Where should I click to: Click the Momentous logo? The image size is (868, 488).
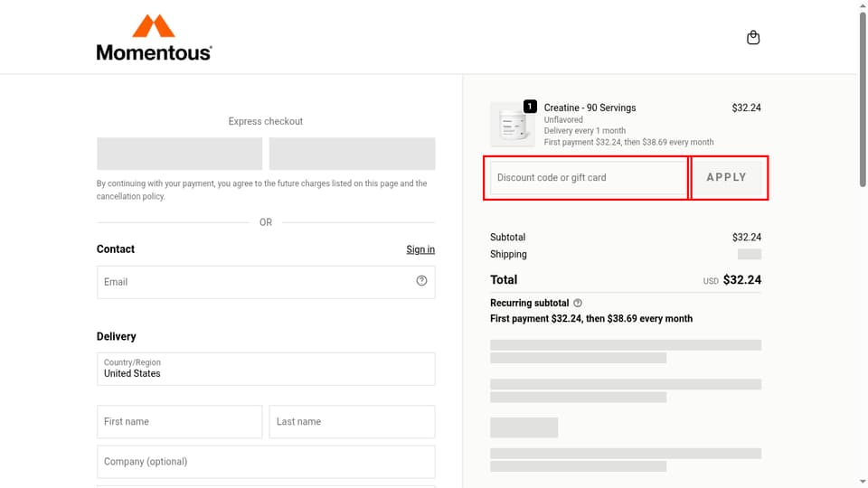click(154, 37)
